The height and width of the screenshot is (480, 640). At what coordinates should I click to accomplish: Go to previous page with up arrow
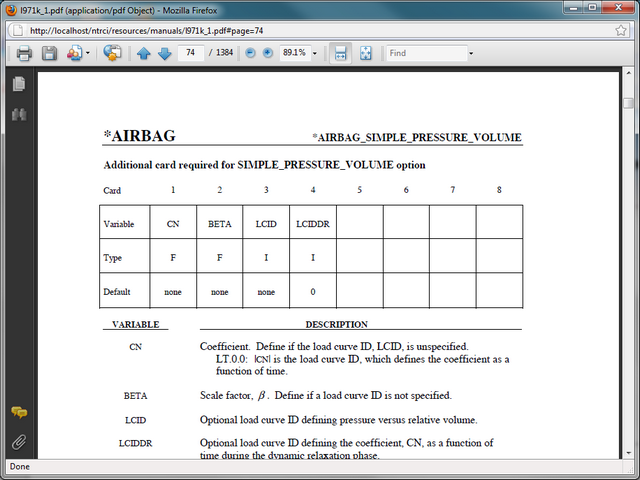click(x=144, y=53)
